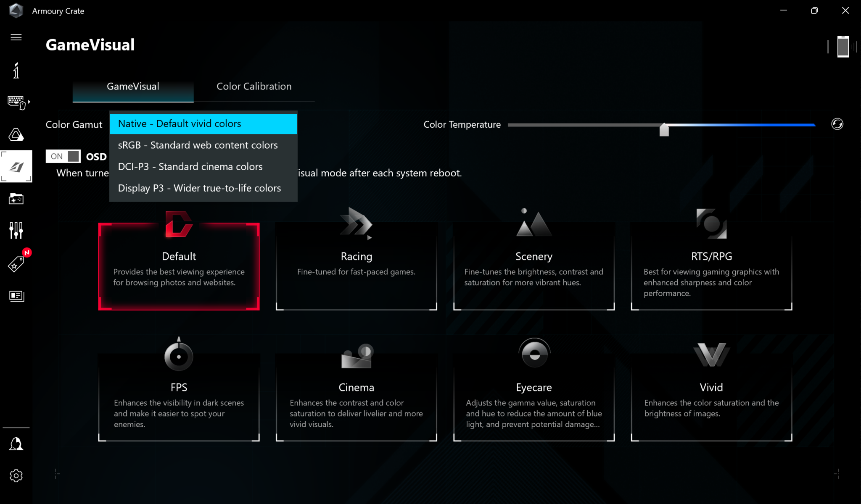
Task: Click the Color Temperature slider handle
Action: (x=664, y=130)
